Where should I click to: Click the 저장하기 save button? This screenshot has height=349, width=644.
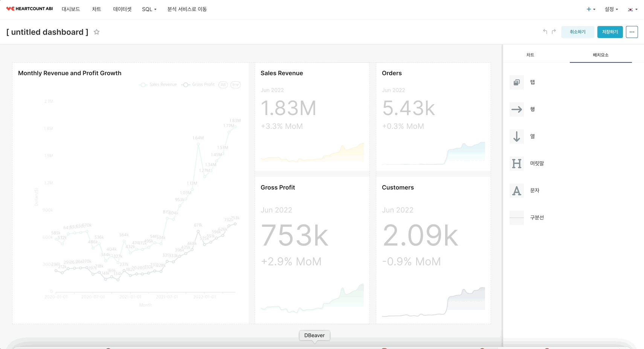point(610,32)
